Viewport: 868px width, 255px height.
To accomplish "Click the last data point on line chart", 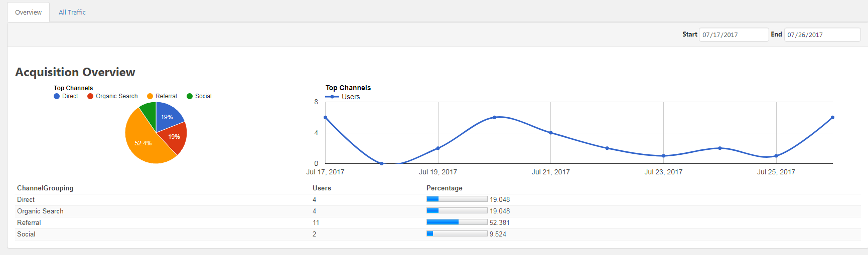I will [832, 118].
